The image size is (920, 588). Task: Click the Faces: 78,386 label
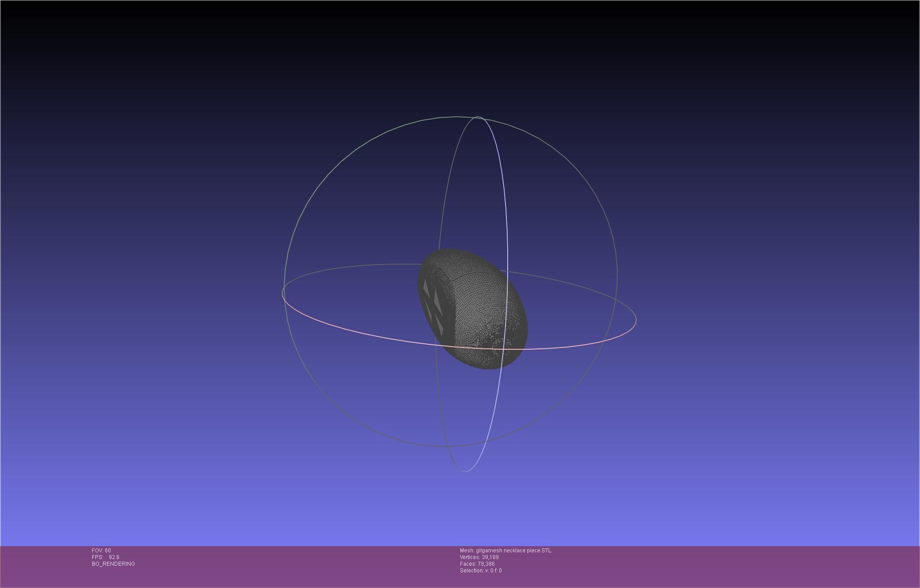tap(477, 564)
